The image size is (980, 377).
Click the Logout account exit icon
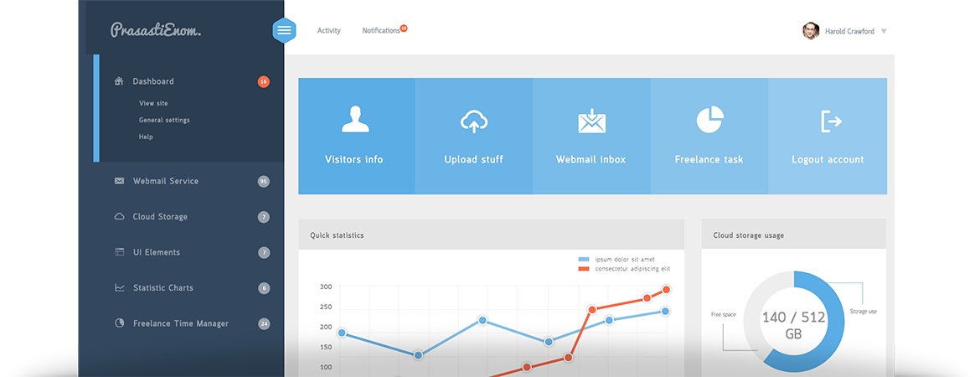[x=829, y=121]
